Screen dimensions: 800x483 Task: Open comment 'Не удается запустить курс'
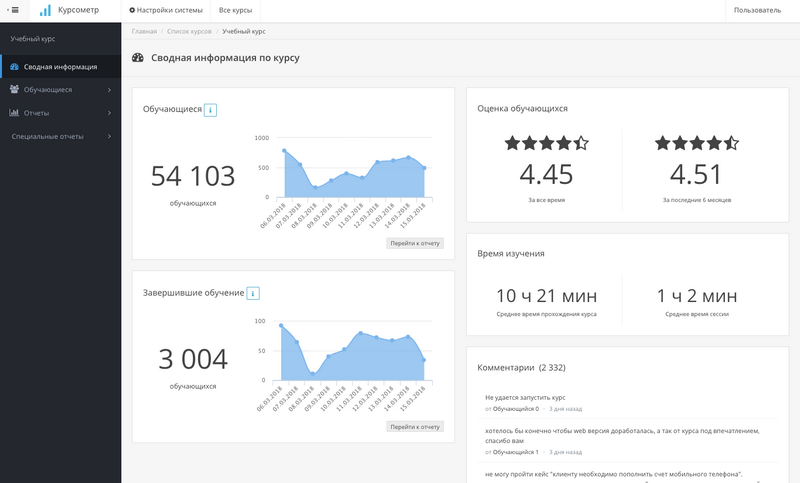click(x=525, y=397)
